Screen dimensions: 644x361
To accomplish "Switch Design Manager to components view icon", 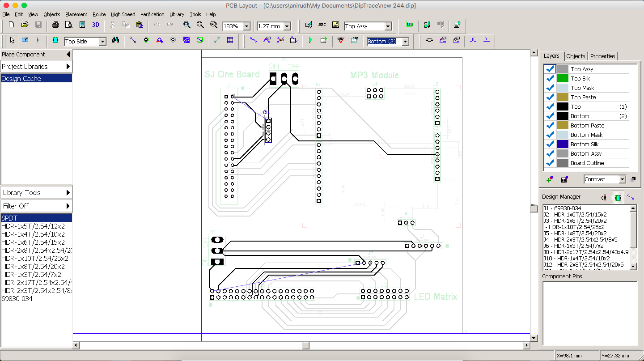I will (618, 197).
